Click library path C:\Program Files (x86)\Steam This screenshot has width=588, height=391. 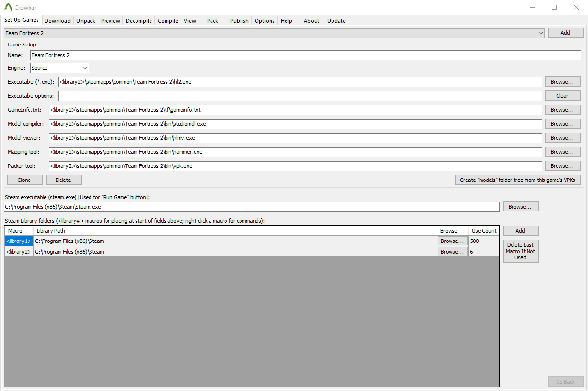(235, 241)
